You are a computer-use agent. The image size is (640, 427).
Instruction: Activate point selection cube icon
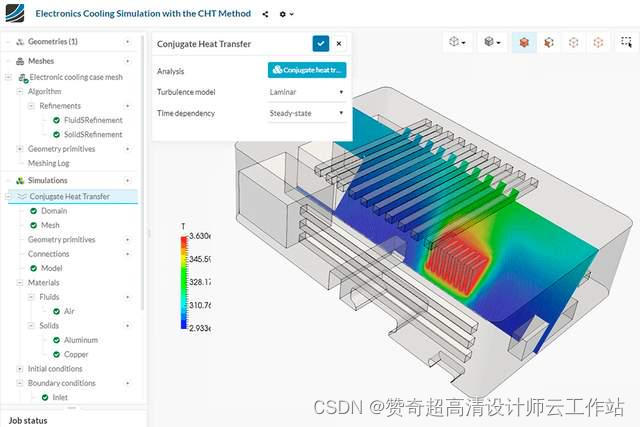[x=598, y=42]
